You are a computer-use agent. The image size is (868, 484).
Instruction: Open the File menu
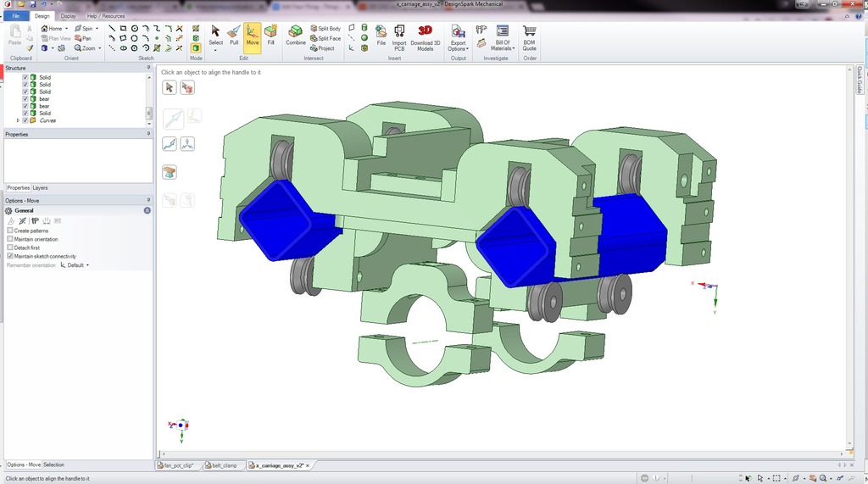point(16,16)
